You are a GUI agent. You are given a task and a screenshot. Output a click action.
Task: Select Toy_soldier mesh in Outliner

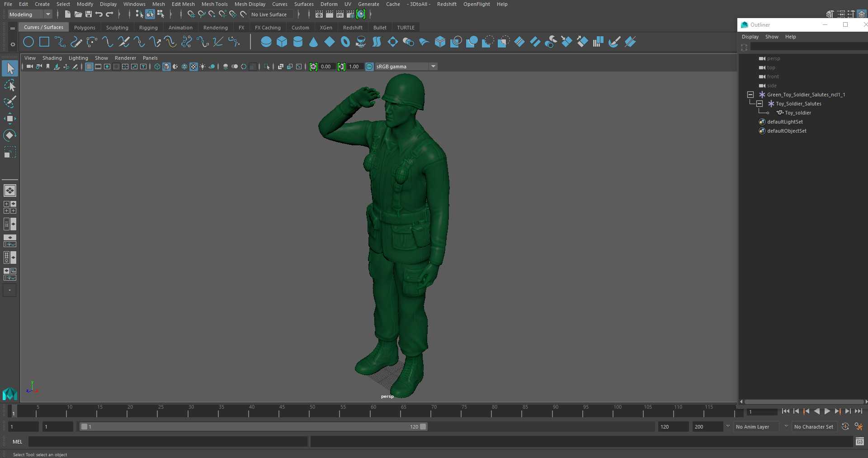[797, 113]
